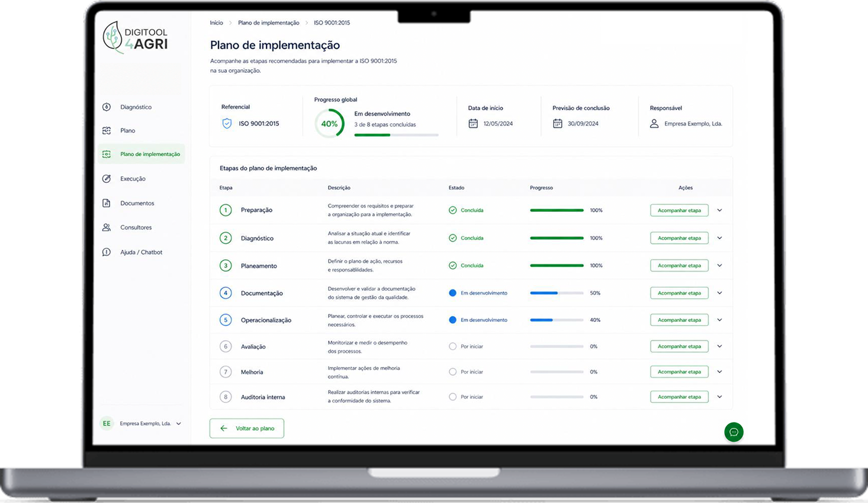The width and height of the screenshot is (868, 503).
Task: Click the 40% circular progress indicator
Action: (329, 124)
